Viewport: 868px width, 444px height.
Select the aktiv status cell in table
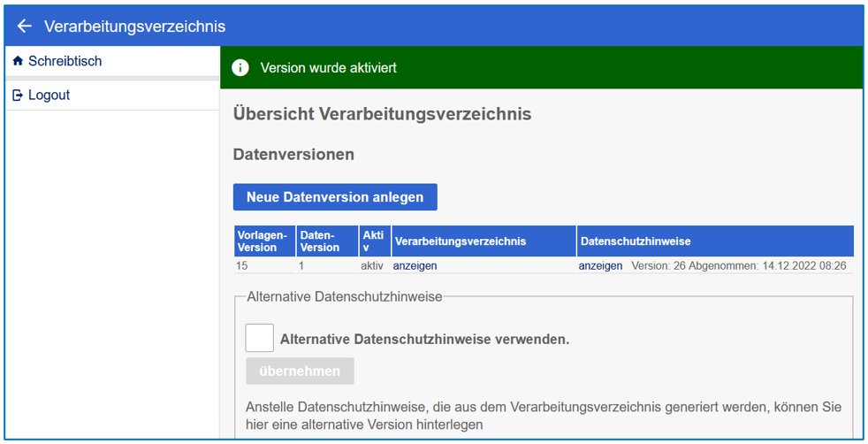[x=372, y=265]
